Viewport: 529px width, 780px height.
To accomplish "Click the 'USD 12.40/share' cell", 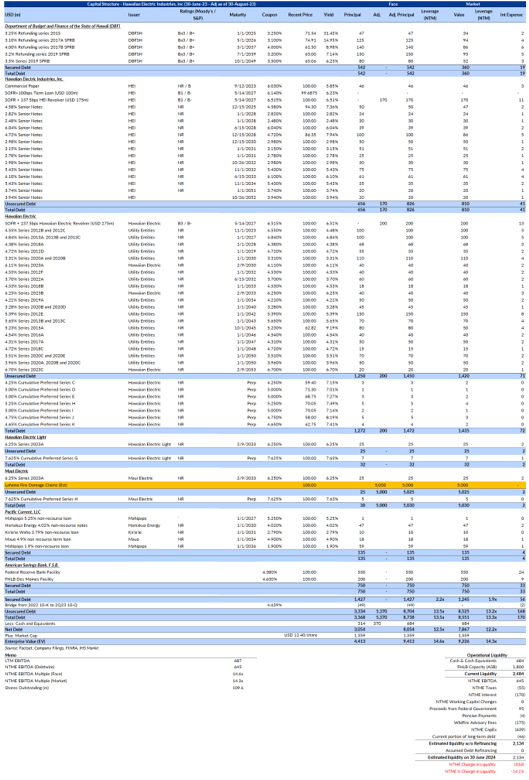I will (x=300, y=635).
